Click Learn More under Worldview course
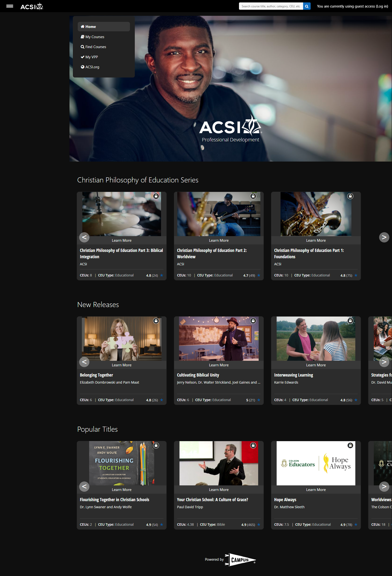 [219, 241]
